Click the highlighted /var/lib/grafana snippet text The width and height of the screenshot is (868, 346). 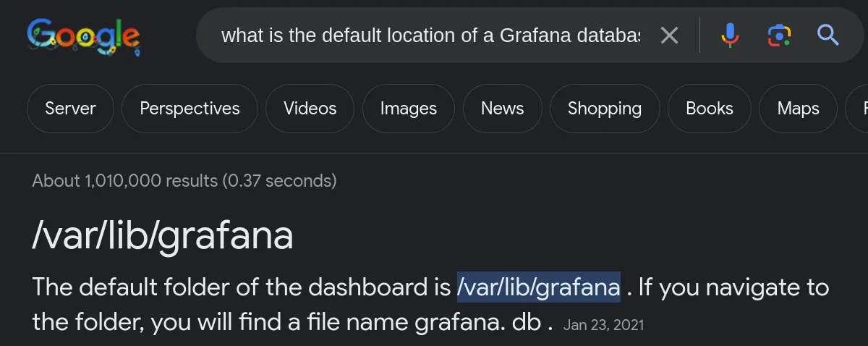(538, 287)
